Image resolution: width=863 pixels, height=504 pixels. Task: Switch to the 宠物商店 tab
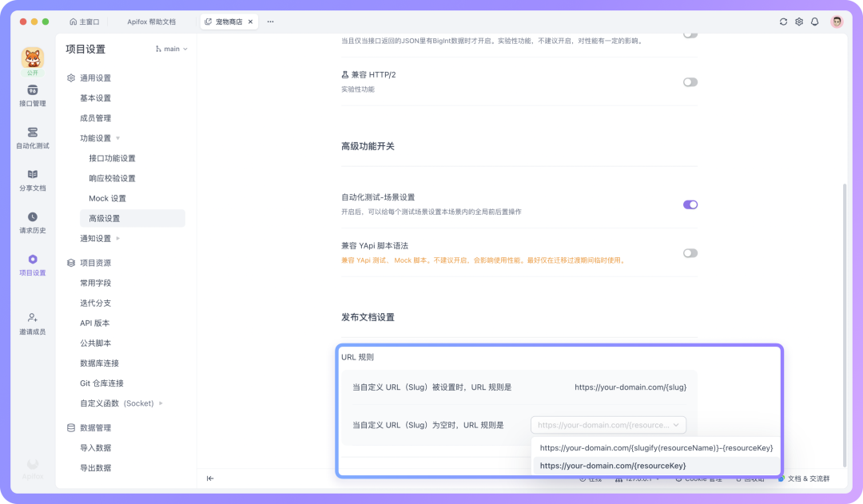(x=229, y=22)
